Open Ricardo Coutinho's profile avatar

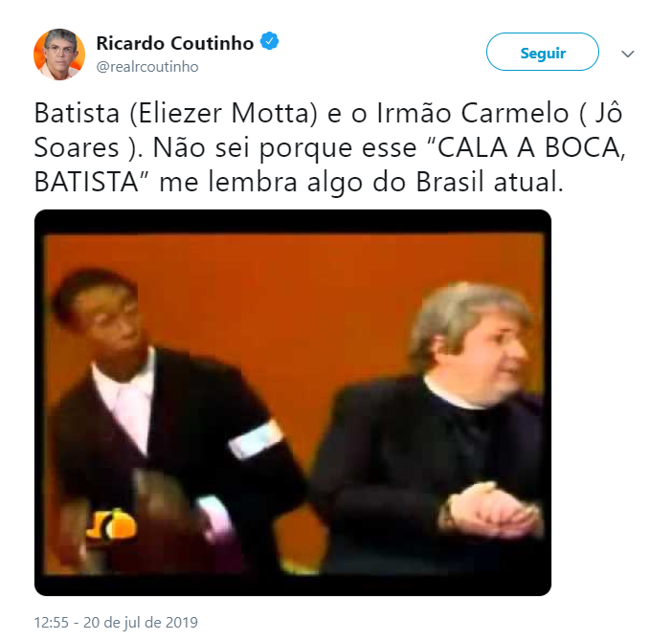59,54
